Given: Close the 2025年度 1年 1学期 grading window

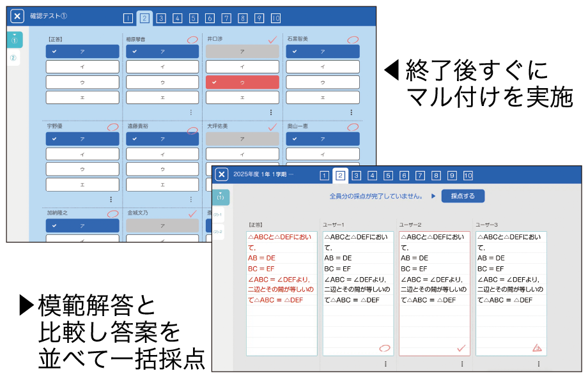Looking at the screenshot, I should pyautogui.click(x=221, y=175).
